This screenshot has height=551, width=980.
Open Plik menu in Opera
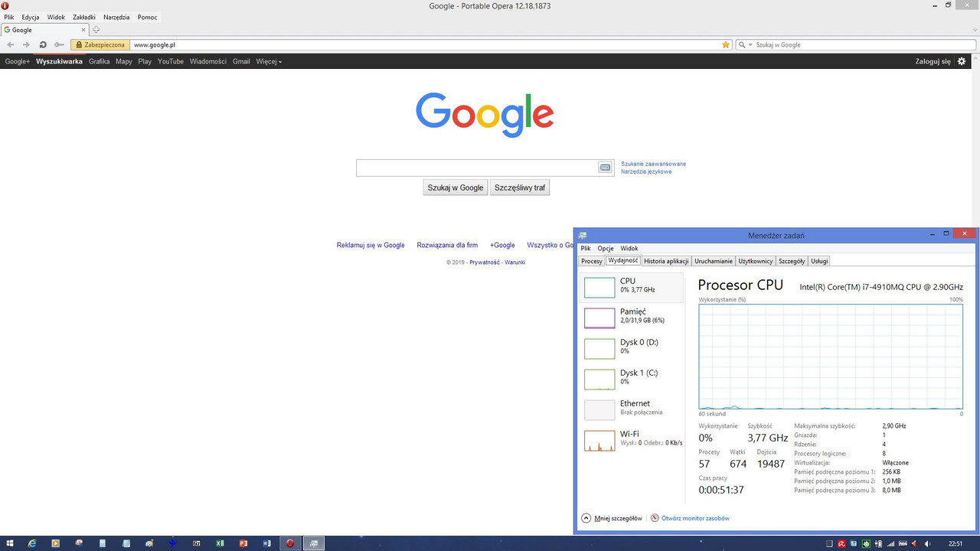pyautogui.click(x=9, y=17)
